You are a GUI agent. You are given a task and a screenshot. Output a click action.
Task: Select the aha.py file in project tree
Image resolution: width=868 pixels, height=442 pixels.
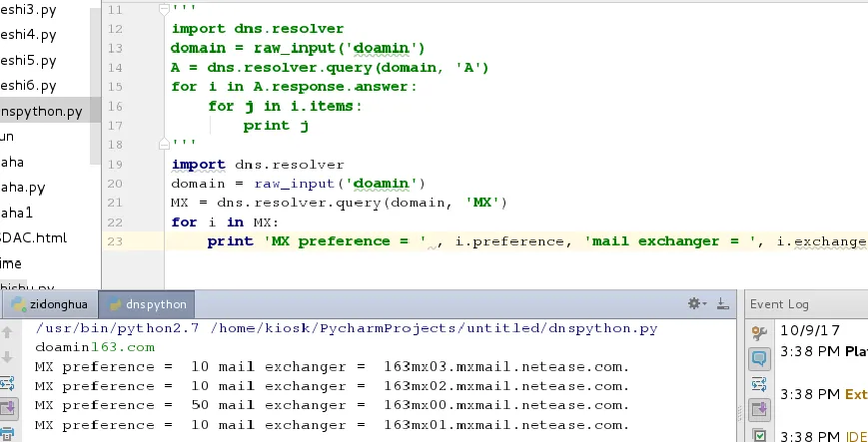(x=23, y=188)
